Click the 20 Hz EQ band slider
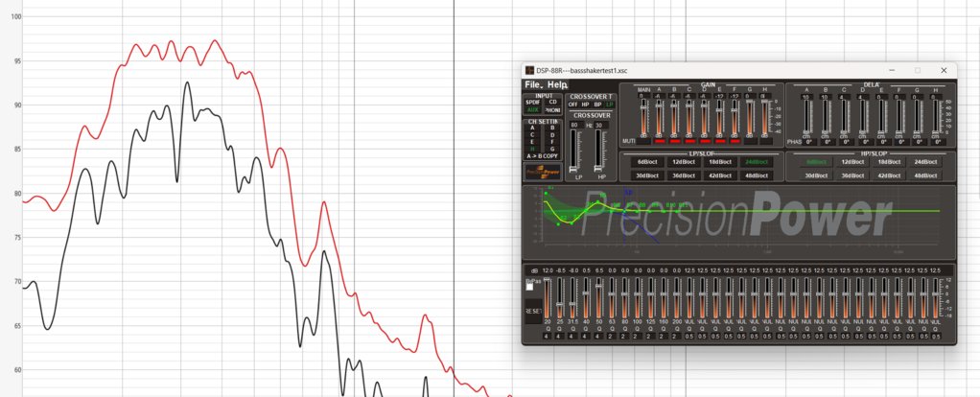This screenshot has width=980, height=397. click(x=547, y=297)
